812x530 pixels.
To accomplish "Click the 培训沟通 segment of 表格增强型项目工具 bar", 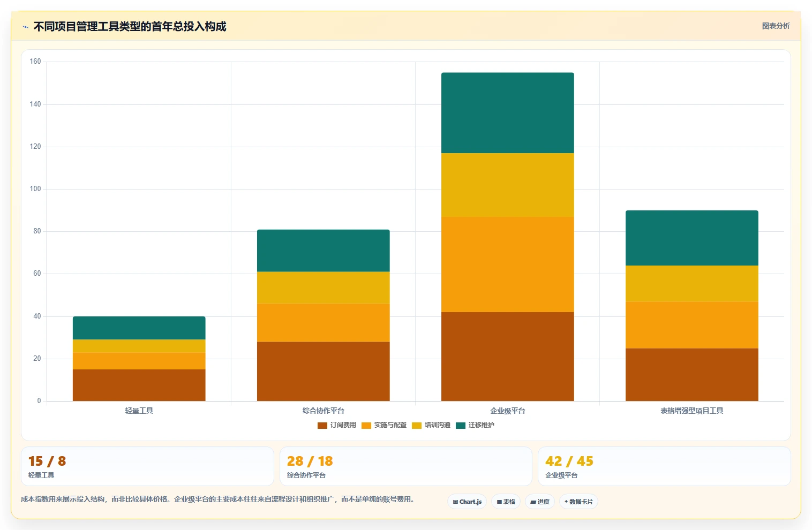I will click(692, 284).
